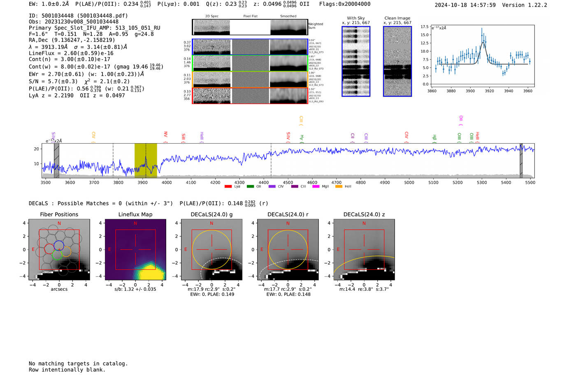This screenshot has width=576, height=392.
Task: Click the ID: 5001034448 line
Action: point(78,16)
